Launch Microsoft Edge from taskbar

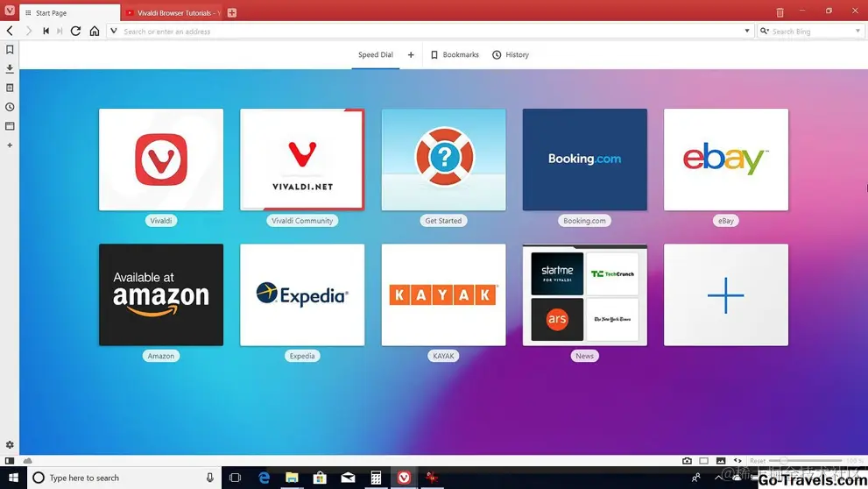tap(264, 478)
